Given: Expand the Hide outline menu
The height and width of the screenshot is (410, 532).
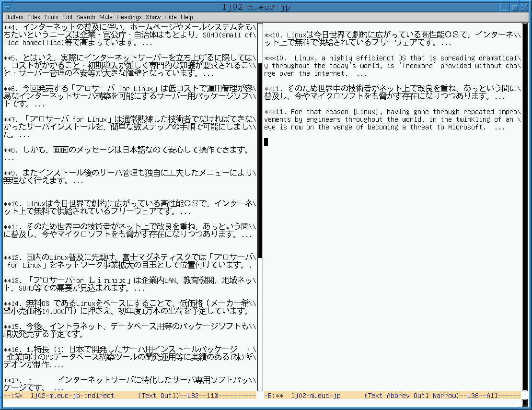Looking at the screenshot, I should (171, 17).
